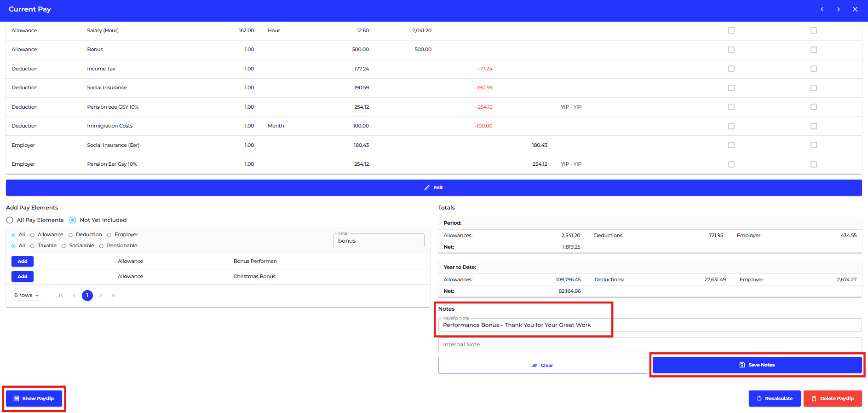Viewport: 868px width, 413px height.
Task: Go to previous page in pay elements pagination
Action: click(x=74, y=296)
